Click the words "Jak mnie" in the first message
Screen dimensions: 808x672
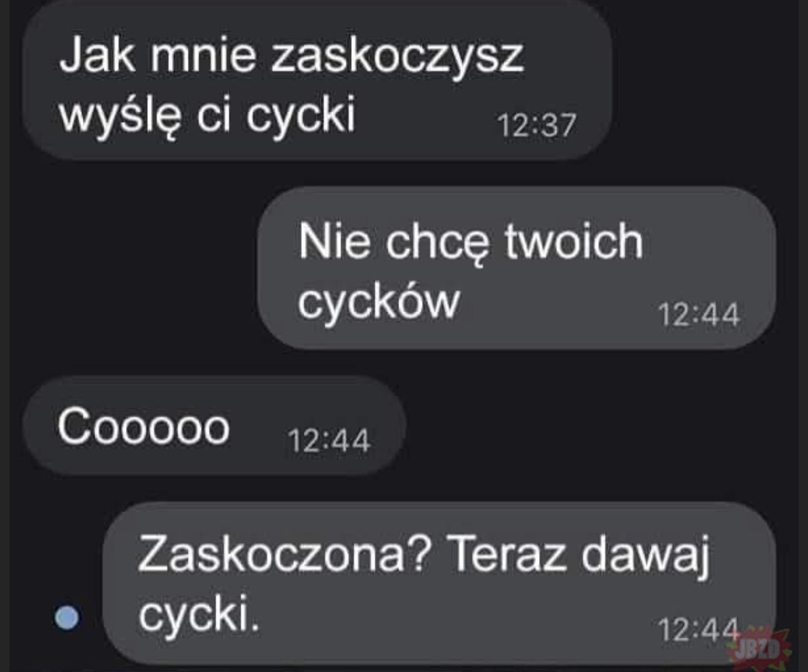coord(157,54)
